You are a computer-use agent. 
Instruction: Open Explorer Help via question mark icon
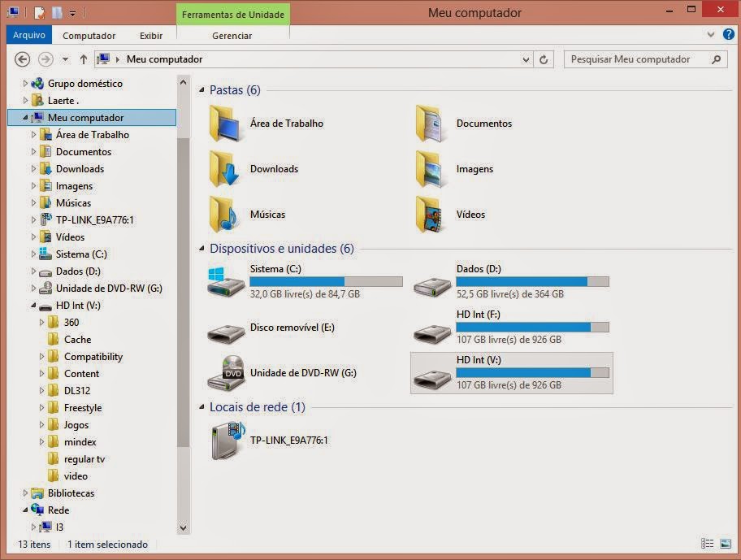click(x=729, y=35)
